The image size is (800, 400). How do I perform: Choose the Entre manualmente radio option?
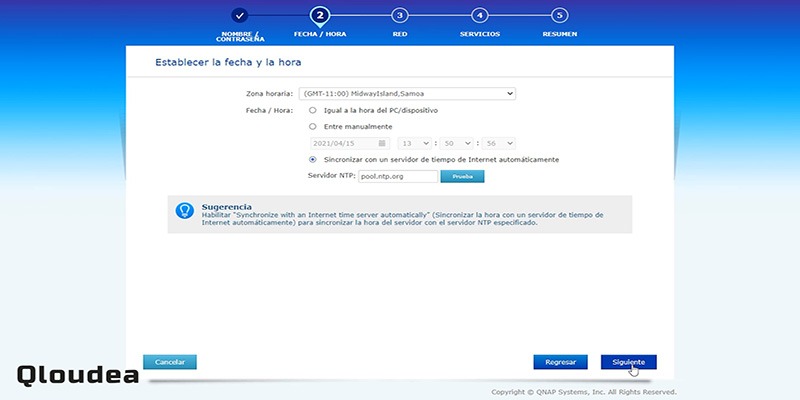pos(313,127)
